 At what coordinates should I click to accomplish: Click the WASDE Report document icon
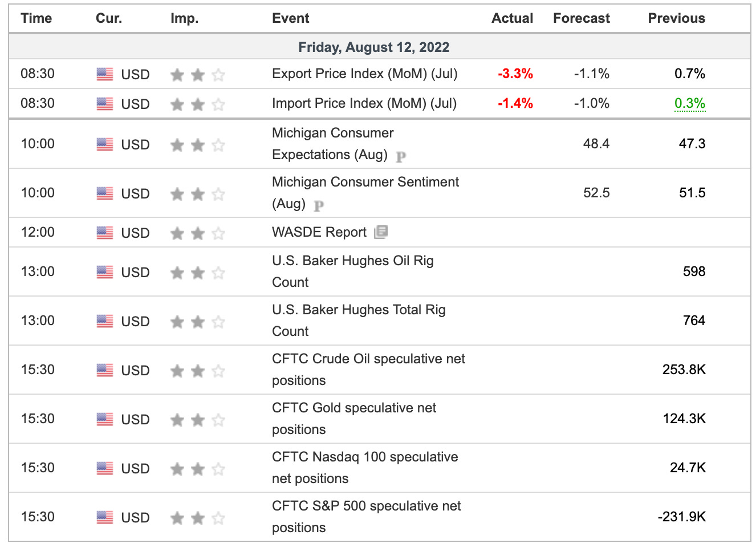[x=381, y=232]
